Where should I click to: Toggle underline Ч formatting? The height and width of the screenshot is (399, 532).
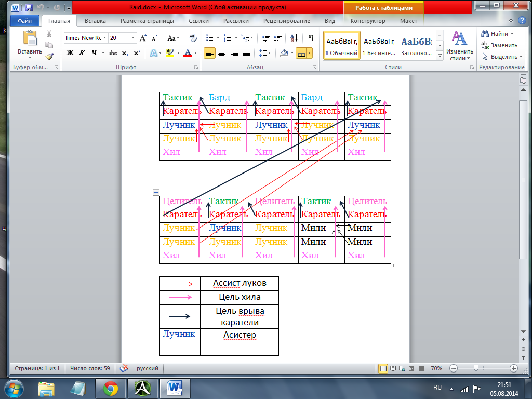95,53
